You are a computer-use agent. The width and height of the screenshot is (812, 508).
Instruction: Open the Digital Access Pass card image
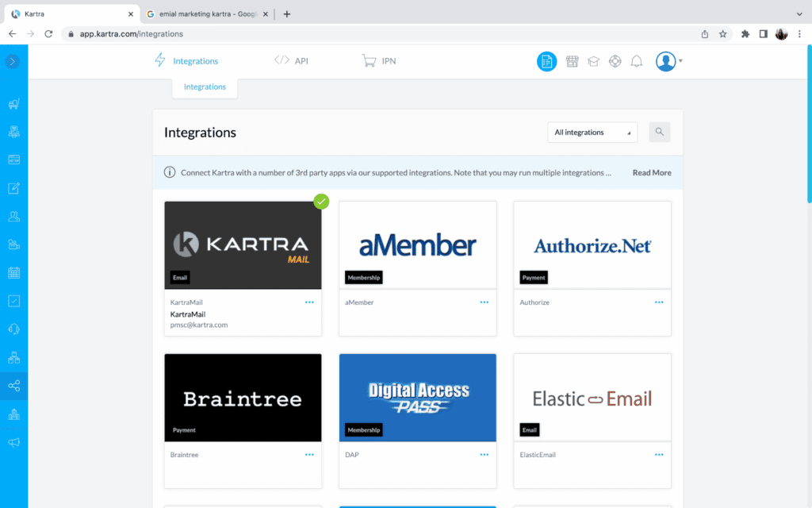click(x=417, y=398)
